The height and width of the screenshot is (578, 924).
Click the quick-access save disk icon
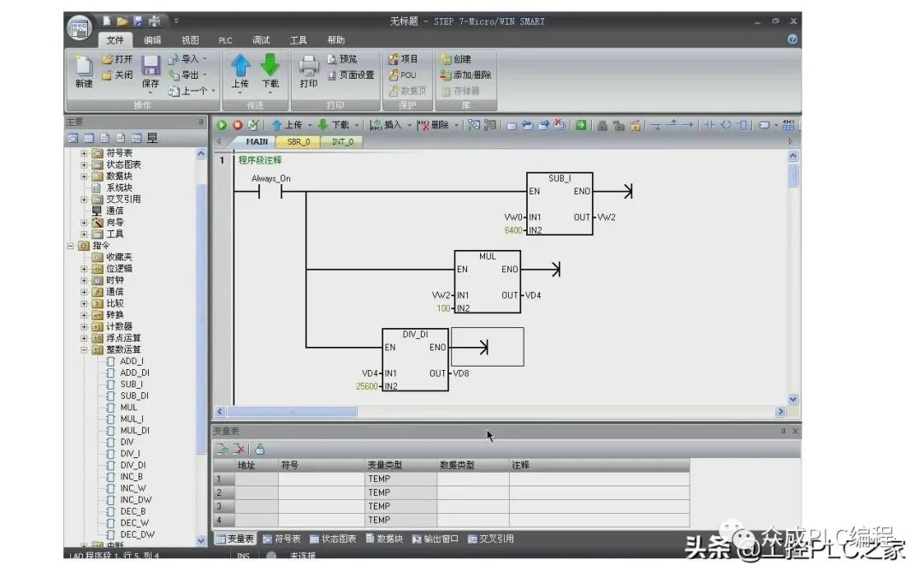pyautogui.click(x=139, y=21)
